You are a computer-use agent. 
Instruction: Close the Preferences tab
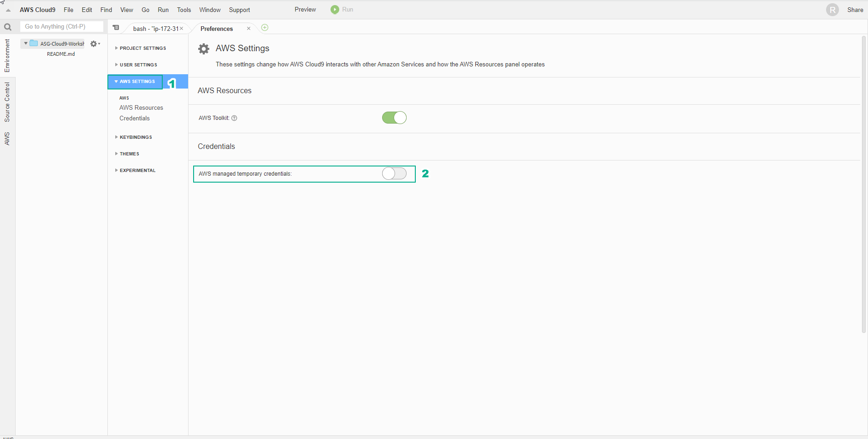[x=248, y=29]
